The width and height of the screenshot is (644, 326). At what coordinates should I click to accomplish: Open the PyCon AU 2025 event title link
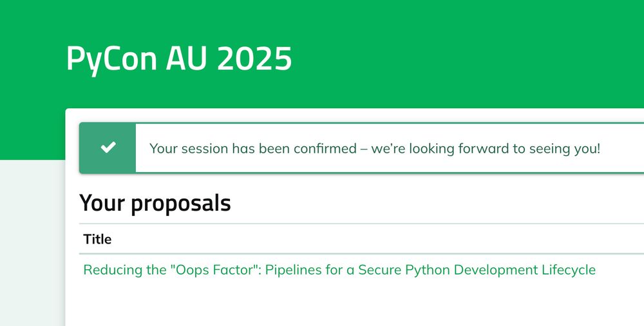(179, 59)
